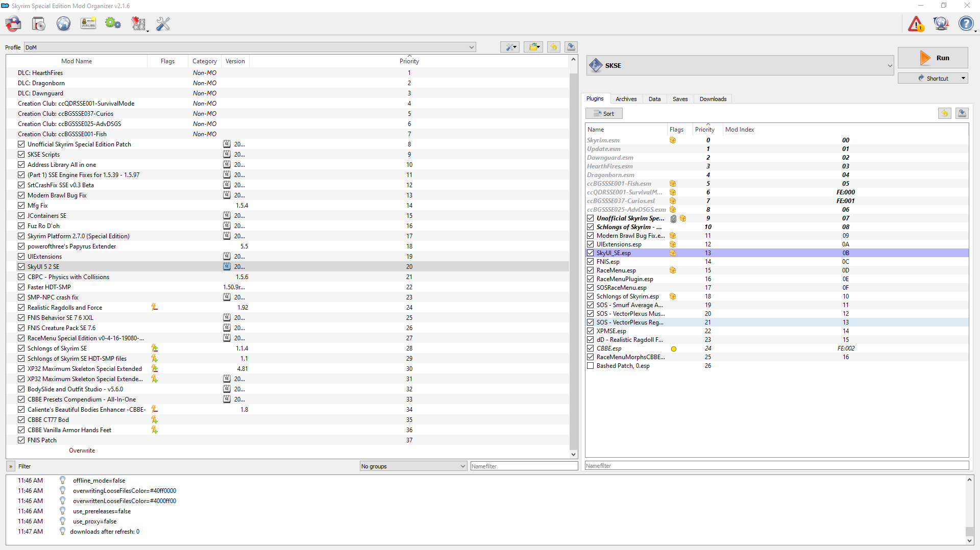Click the flag icon on SkyUI_SE.esp
Viewport: 980px width, 550px height.
[673, 253]
